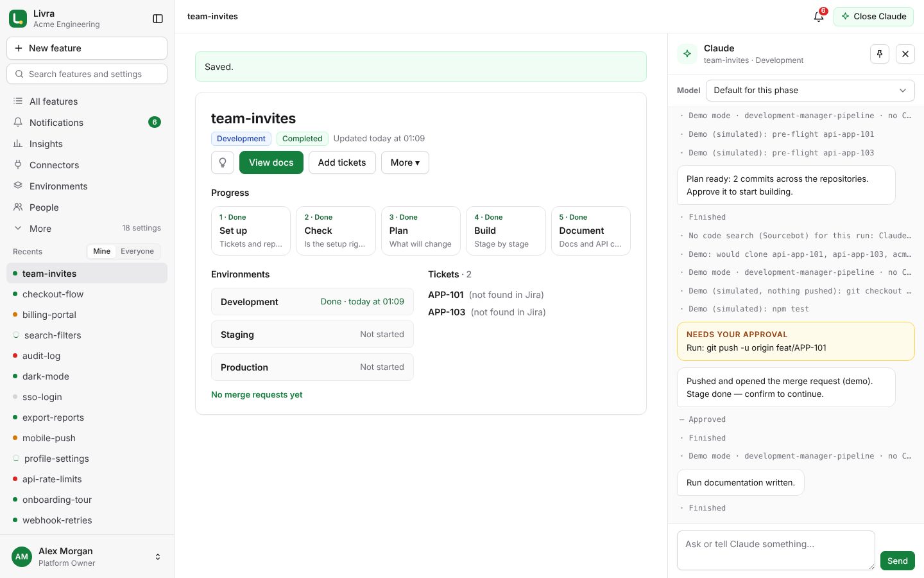Click the Needs Your Approval message
Screen dimensions: 924x578
pos(796,341)
